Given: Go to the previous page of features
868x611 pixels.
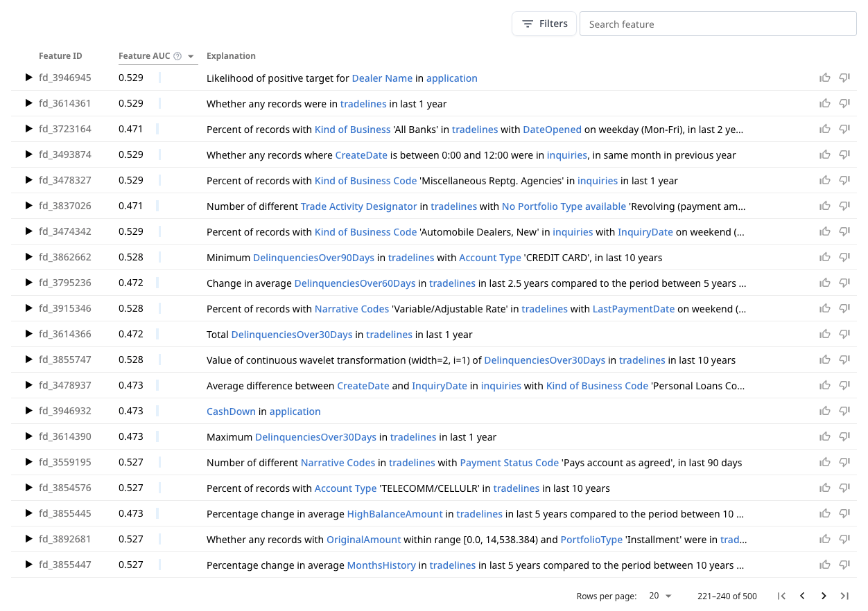Looking at the screenshot, I should 802,596.
